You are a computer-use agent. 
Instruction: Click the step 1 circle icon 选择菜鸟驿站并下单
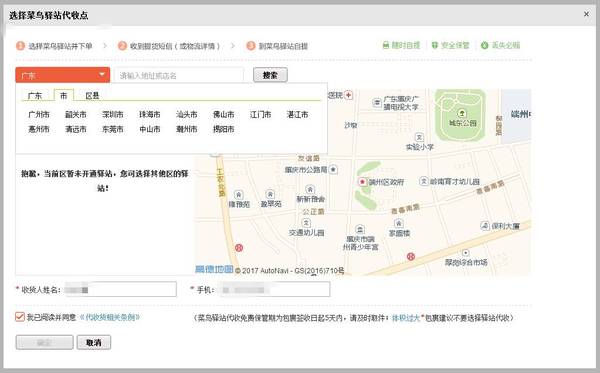point(20,46)
